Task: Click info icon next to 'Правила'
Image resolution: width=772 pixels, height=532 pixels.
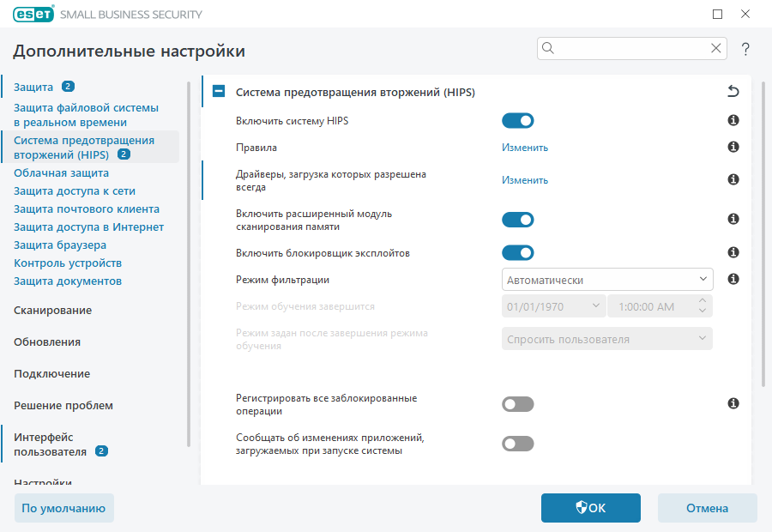Action: click(733, 147)
